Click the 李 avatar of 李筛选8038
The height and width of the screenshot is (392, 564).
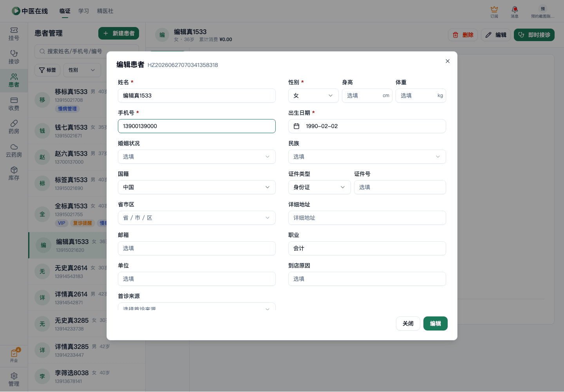coord(42,376)
